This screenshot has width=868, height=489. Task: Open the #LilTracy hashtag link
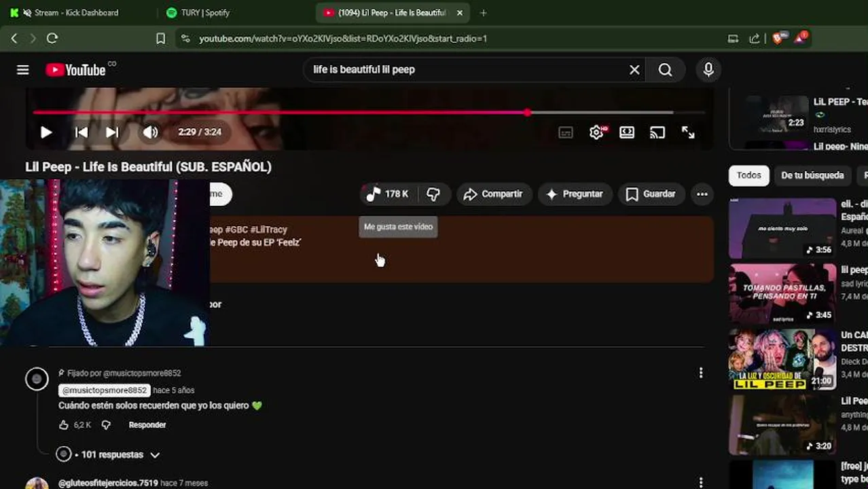tap(269, 230)
